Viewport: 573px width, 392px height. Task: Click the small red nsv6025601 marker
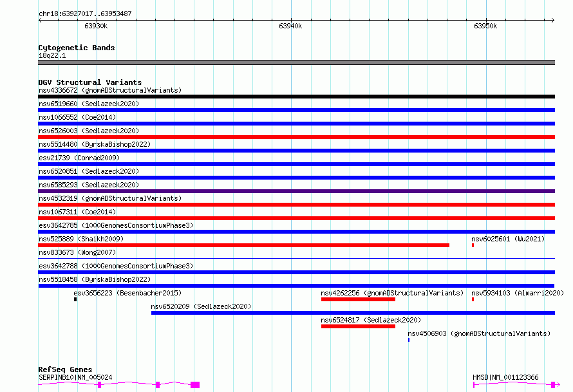[473, 245]
